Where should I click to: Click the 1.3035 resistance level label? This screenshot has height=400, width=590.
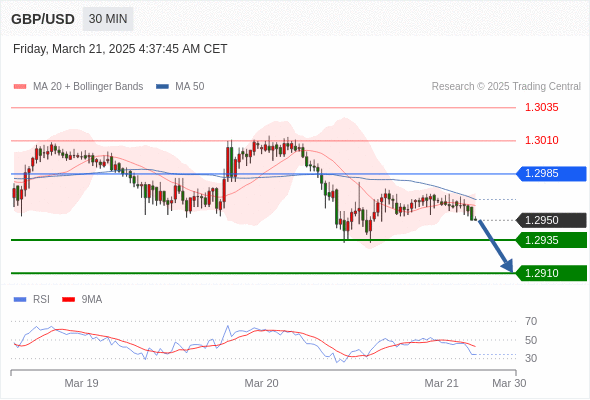click(541, 108)
